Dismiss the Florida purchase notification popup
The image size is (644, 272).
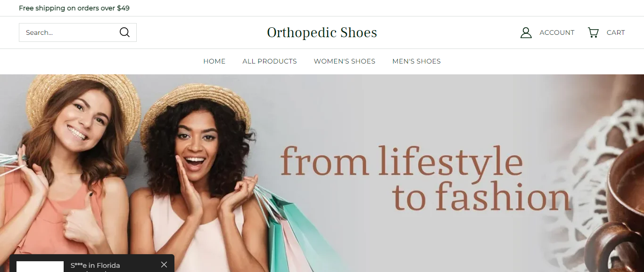click(164, 264)
